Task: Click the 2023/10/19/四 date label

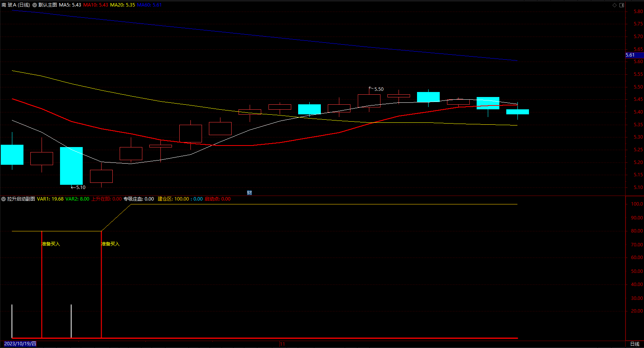Action: (20, 344)
